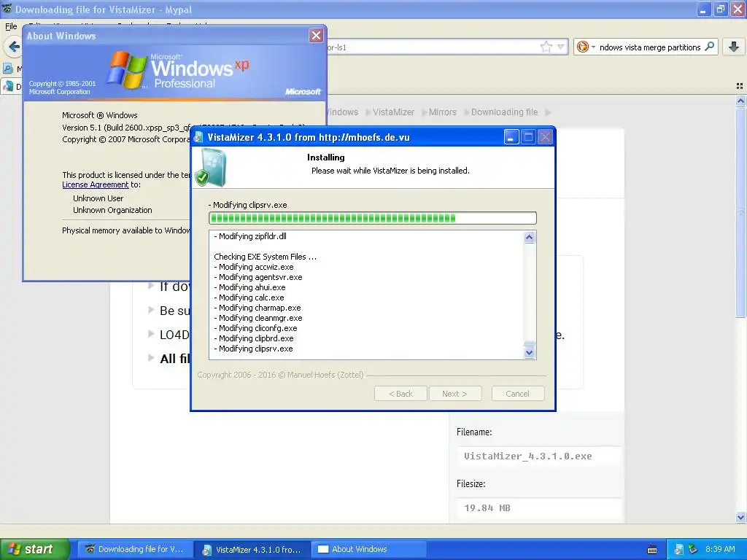
Task: Select the 'Modifying calc.exe' log line
Action: pyautogui.click(x=249, y=297)
